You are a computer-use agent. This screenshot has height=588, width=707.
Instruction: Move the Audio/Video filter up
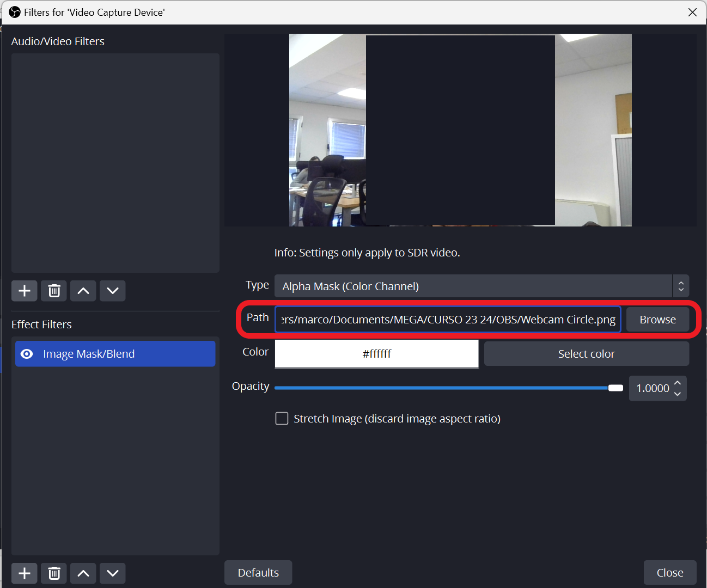click(x=83, y=290)
